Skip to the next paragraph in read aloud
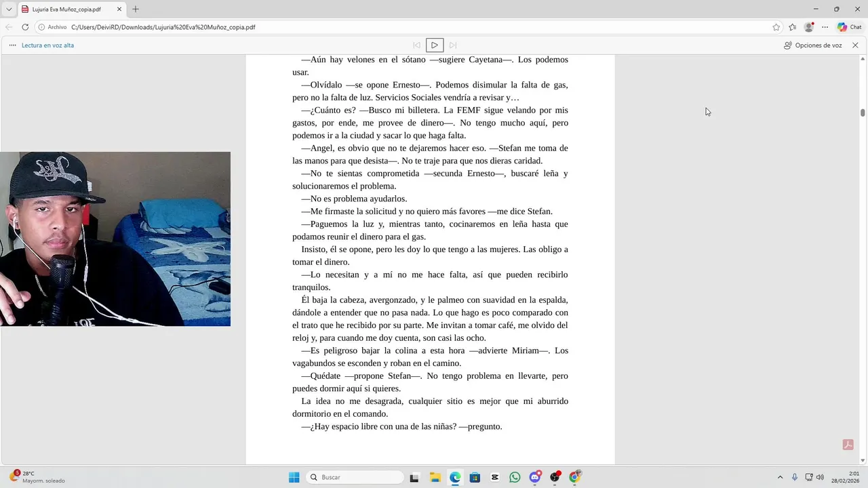 click(x=453, y=45)
